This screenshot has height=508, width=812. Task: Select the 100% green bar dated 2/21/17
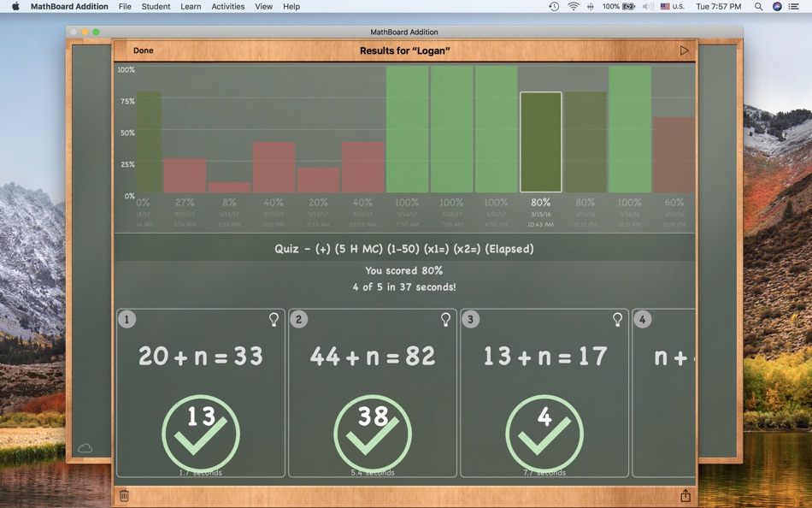pyautogui.click(x=496, y=129)
